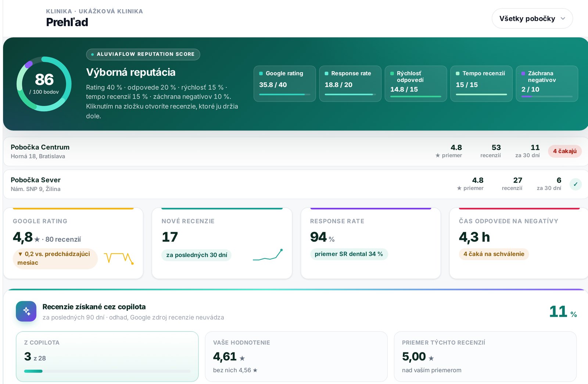Click the Horná 18, Bratislava address
This screenshot has height=384, width=588.
[x=38, y=156]
